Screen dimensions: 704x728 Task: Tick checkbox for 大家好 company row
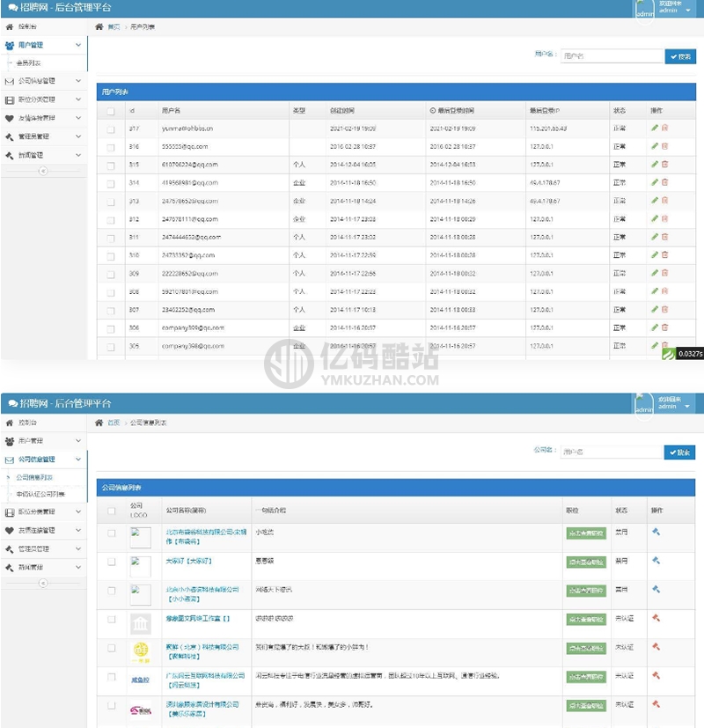click(x=112, y=562)
